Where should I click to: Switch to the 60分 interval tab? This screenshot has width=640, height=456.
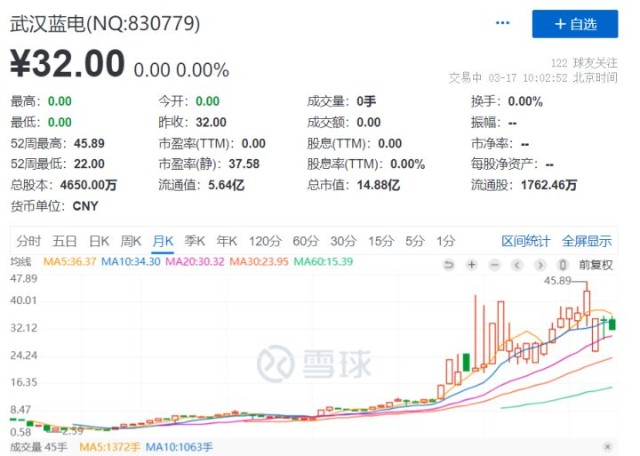click(x=305, y=241)
